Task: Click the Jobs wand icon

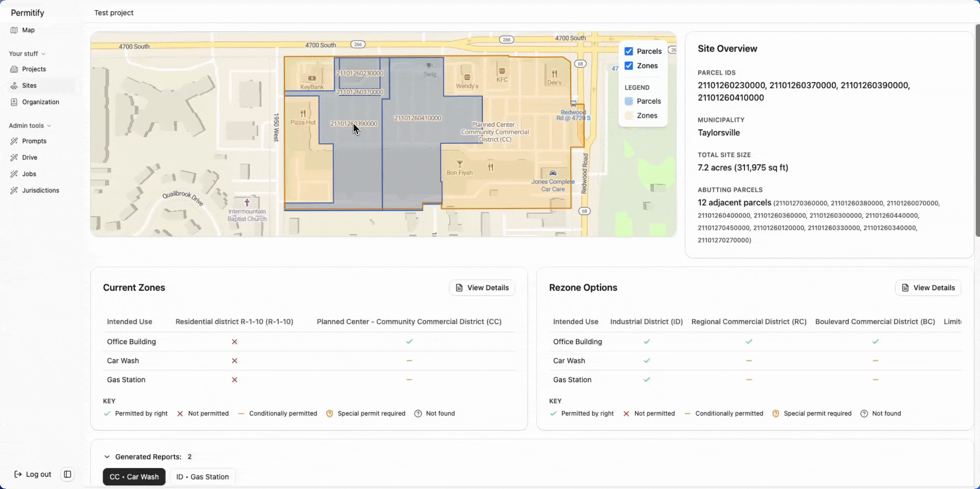Action: point(14,174)
